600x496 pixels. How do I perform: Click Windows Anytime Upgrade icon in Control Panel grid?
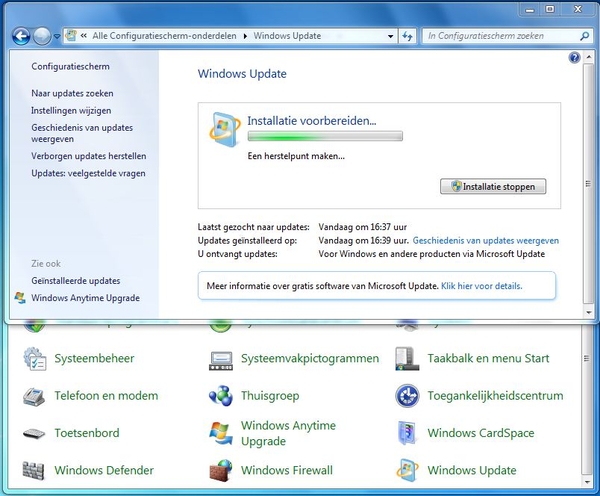[221, 434]
